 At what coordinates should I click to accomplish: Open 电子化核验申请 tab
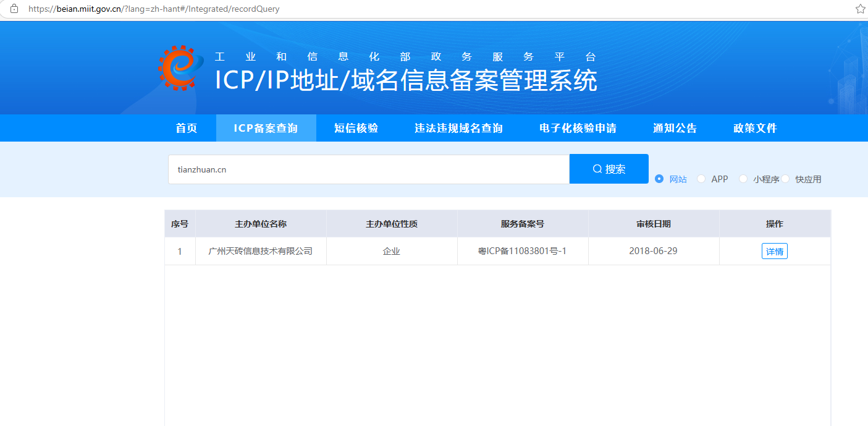[x=578, y=128]
